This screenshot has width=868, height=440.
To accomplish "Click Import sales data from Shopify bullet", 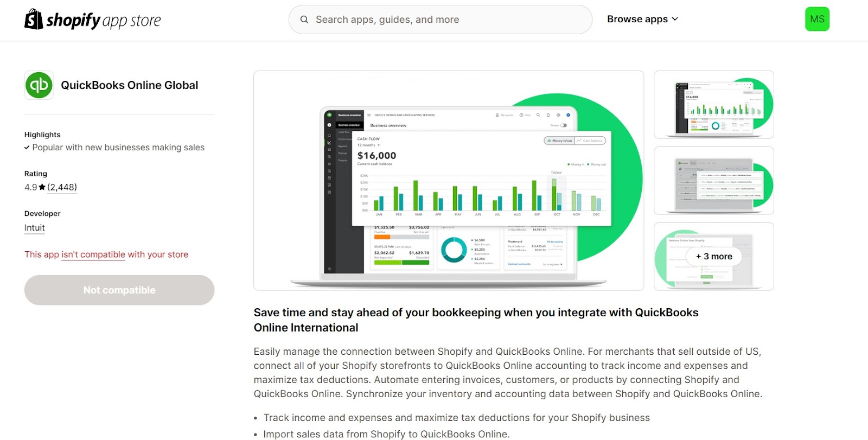I will (x=386, y=434).
